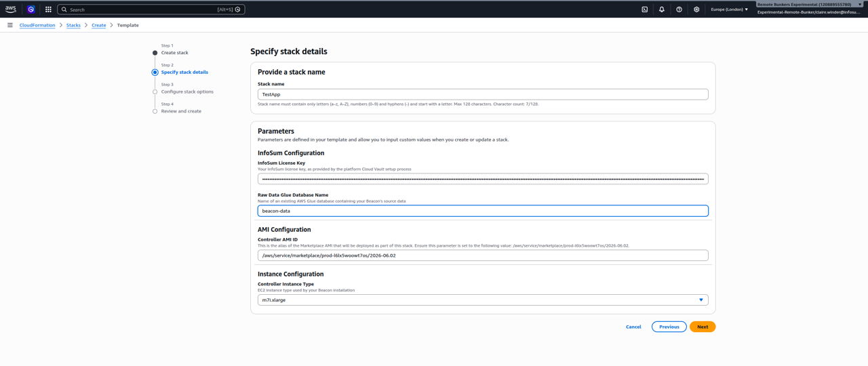Click the Previous button
The height and width of the screenshot is (366, 868).
669,327
